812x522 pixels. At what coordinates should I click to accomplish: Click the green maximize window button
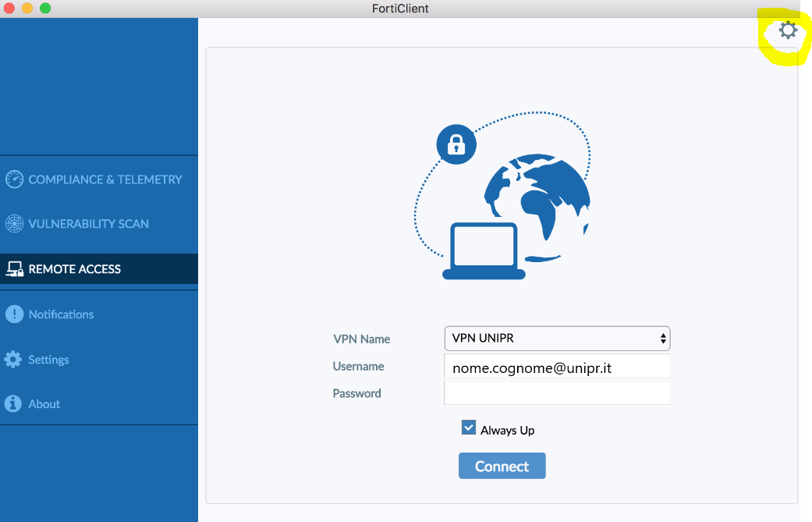point(45,9)
